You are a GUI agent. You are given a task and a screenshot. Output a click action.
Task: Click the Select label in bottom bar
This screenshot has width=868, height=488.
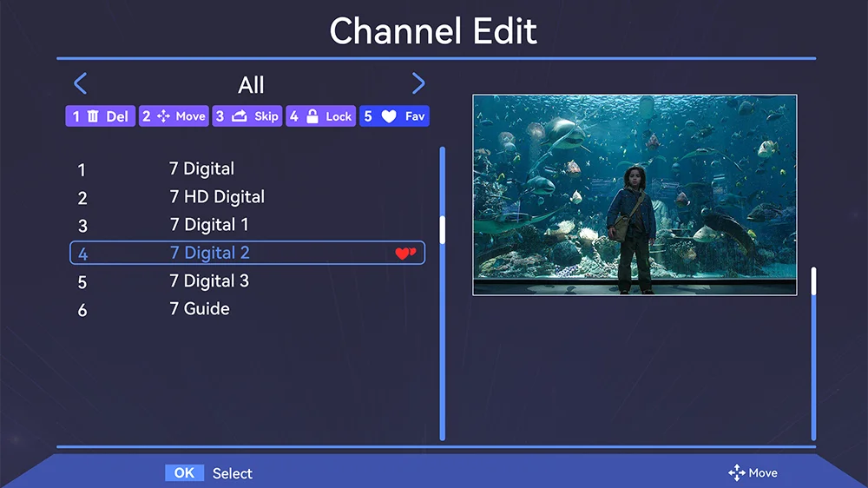233,473
